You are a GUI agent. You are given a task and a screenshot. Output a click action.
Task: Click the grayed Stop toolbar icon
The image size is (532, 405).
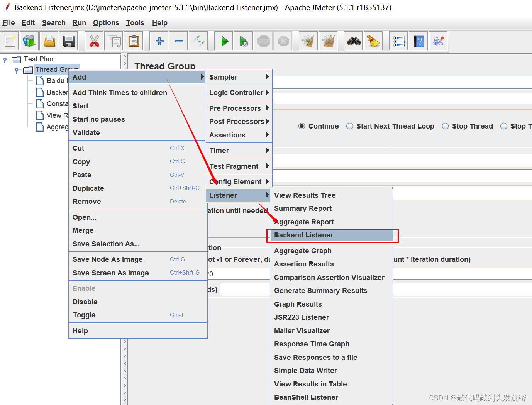pyautogui.click(x=264, y=41)
